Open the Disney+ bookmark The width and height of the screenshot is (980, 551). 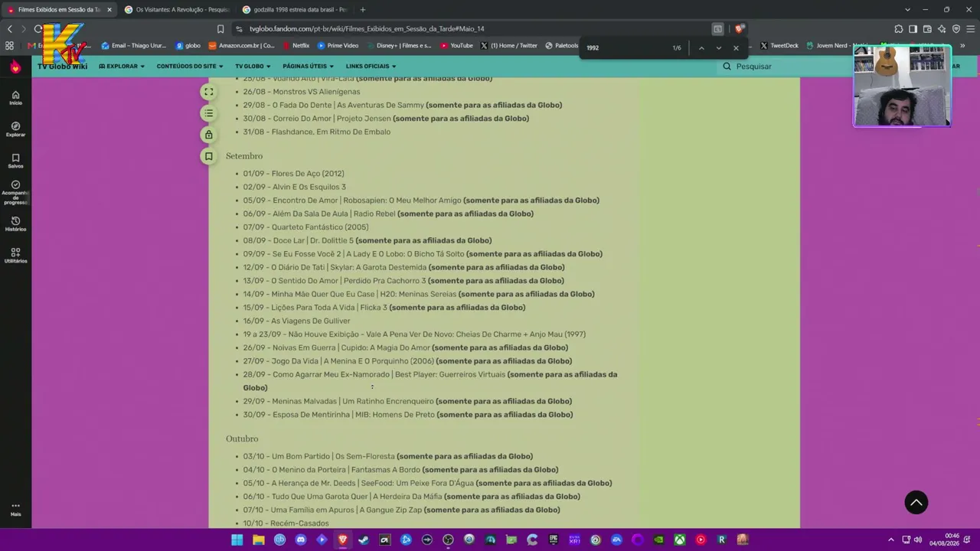399,46
